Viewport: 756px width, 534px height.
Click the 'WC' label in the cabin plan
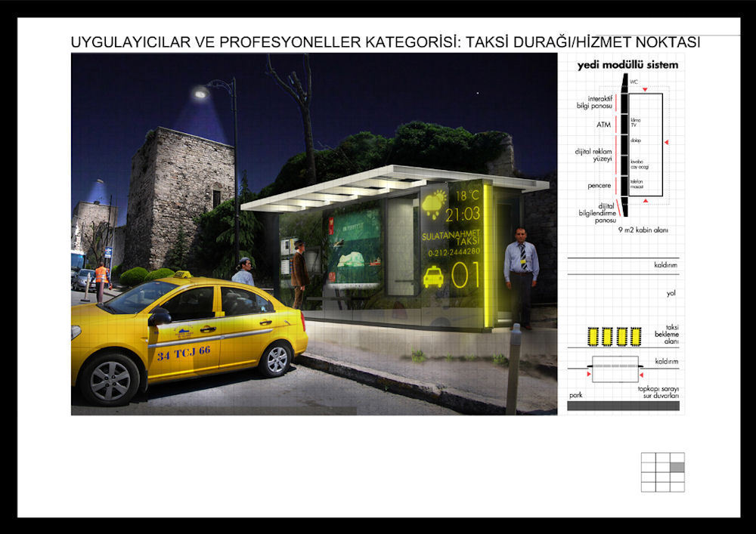click(x=634, y=82)
